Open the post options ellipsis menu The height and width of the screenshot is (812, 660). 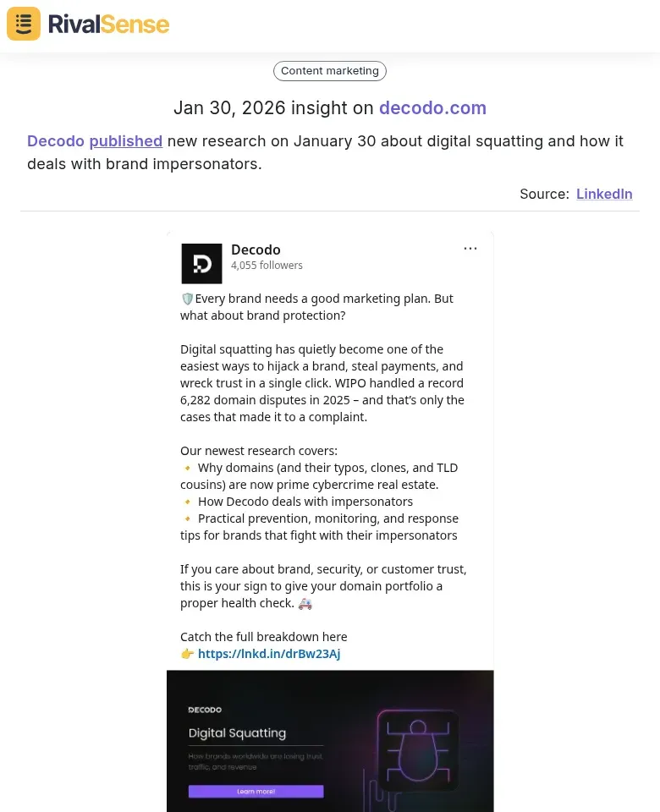point(470,248)
